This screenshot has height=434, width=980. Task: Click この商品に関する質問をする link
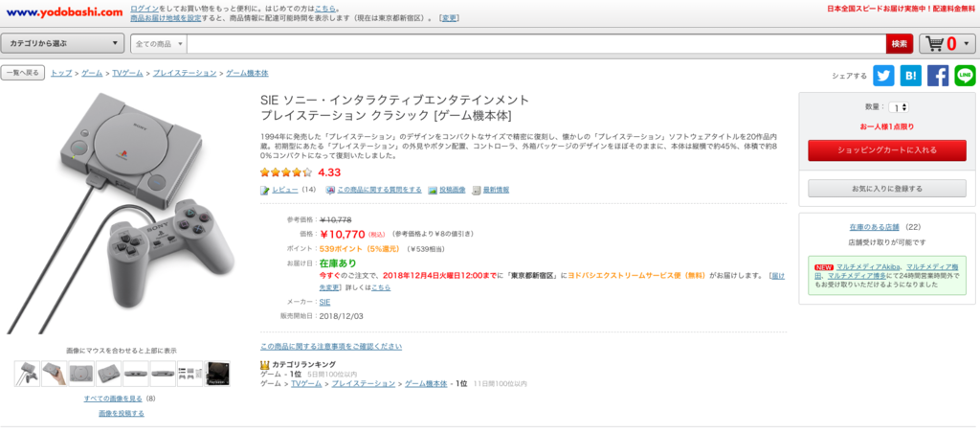(379, 190)
